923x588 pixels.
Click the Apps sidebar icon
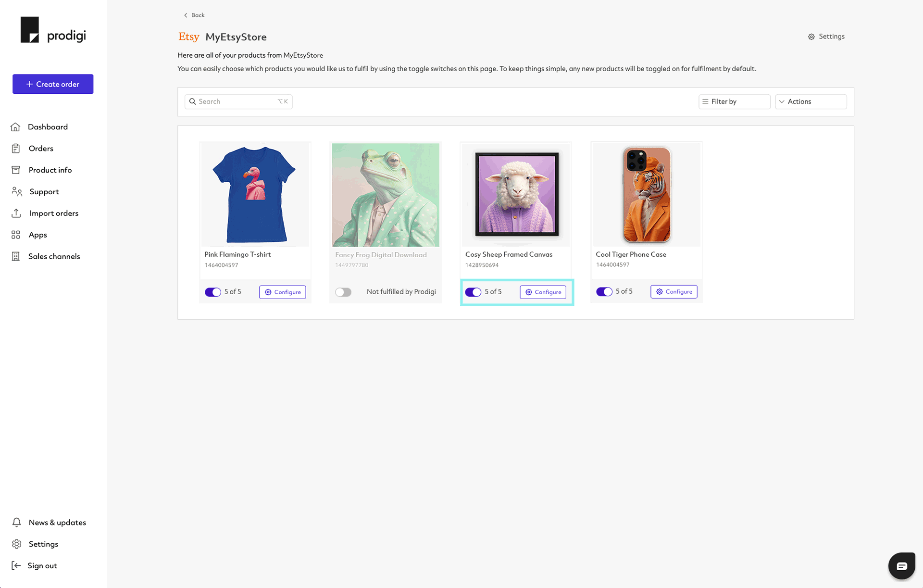[15, 235]
